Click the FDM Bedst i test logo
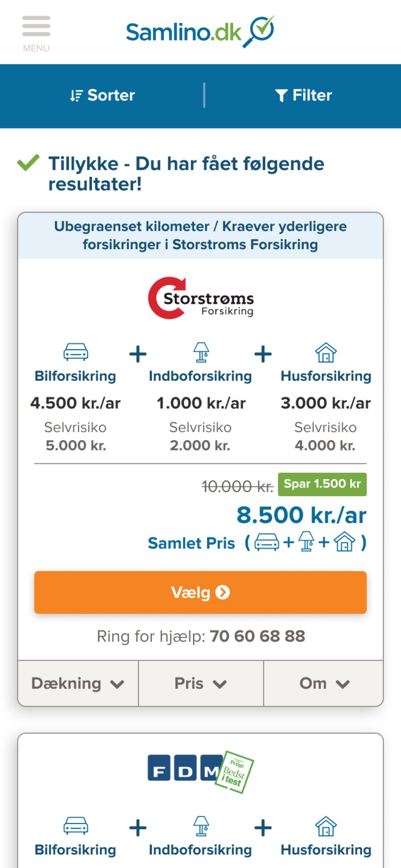Image resolution: width=401 pixels, height=868 pixels. [x=200, y=771]
